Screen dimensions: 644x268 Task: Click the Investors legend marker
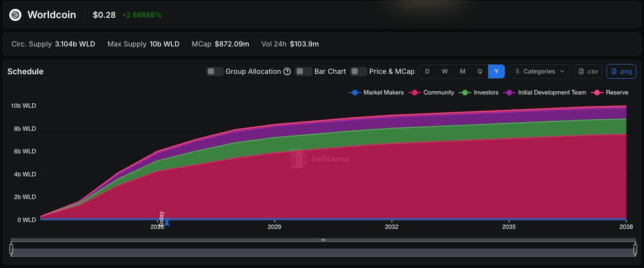465,92
